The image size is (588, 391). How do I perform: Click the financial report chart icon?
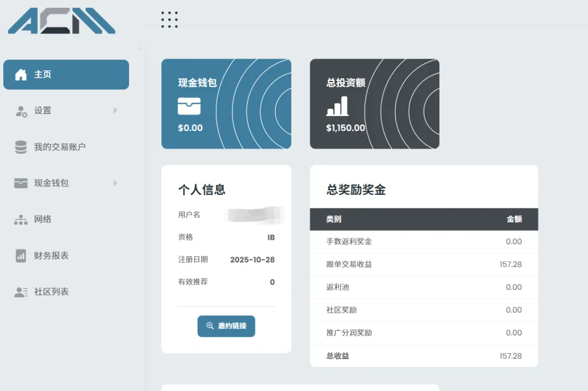pyautogui.click(x=21, y=255)
